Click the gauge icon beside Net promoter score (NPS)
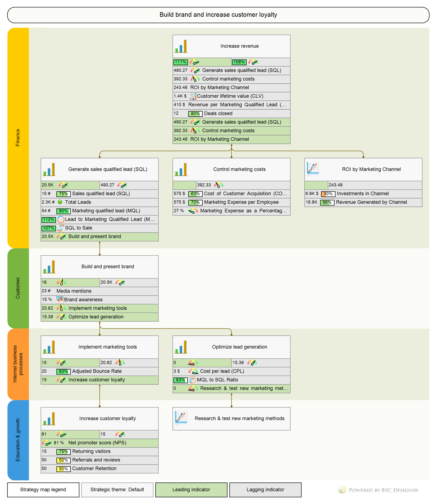 pos(47,443)
